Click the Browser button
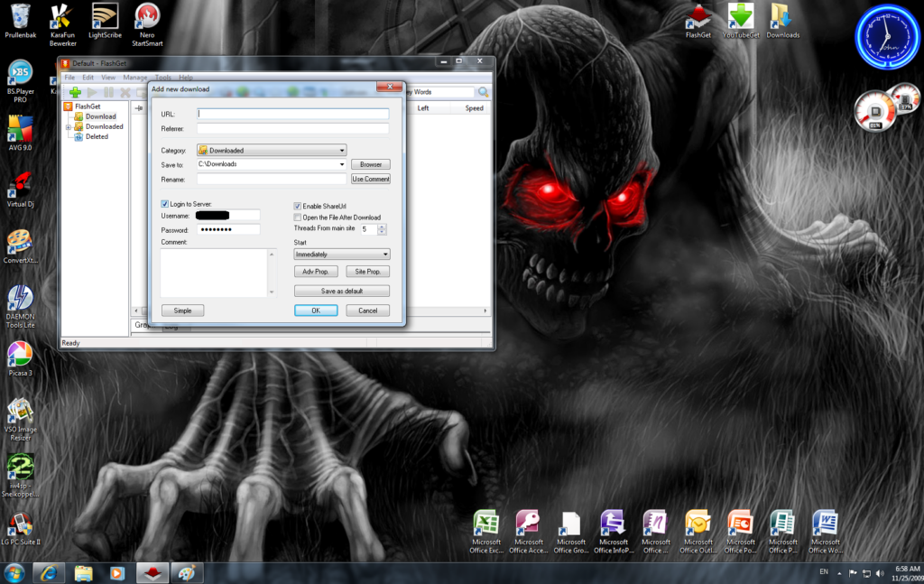Viewport: 924px width, 584px height. point(371,164)
